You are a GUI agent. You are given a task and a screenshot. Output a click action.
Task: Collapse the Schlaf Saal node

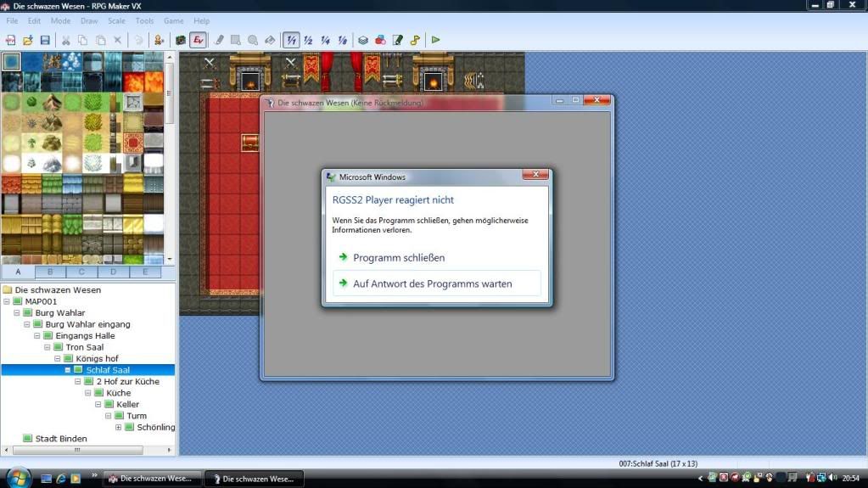click(x=68, y=370)
